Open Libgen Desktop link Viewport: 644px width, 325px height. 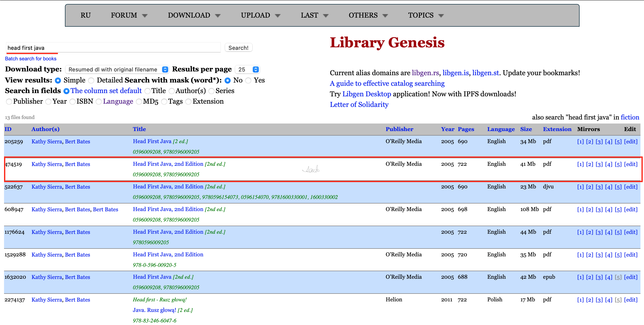coord(367,94)
